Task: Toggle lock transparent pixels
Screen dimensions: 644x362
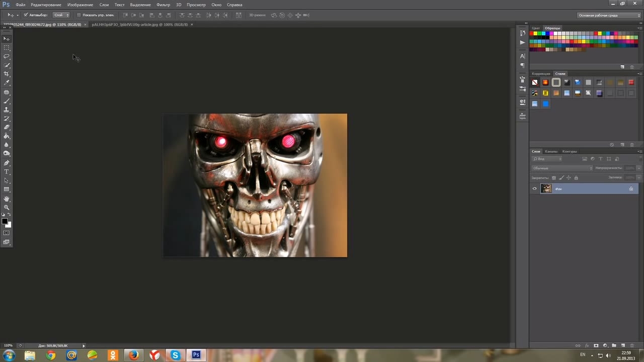Action: 554,177
